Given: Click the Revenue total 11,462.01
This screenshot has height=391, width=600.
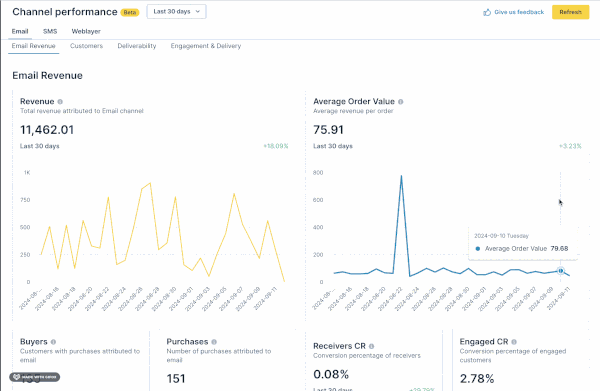Looking at the screenshot, I should coord(47,130).
